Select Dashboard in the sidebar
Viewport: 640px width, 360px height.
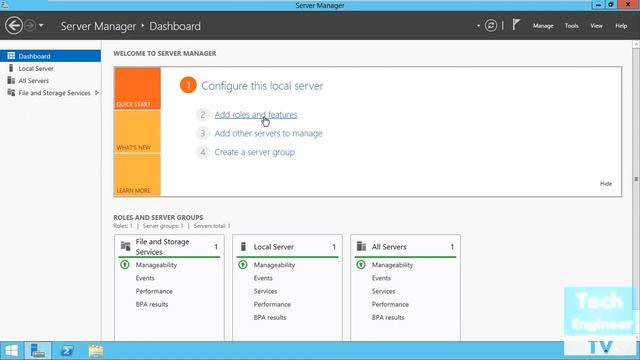tap(50, 56)
